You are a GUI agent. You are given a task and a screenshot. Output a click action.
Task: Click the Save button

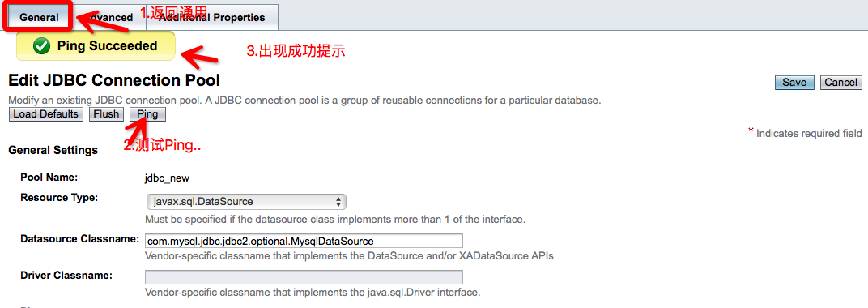click(794, 82)
